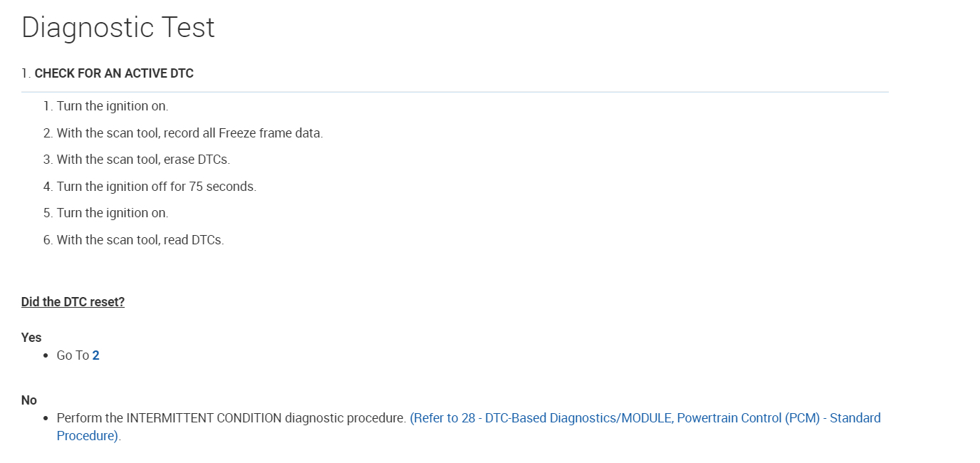Select the bold Yes answer label
980x463 pixels.
tap(31, 338)
